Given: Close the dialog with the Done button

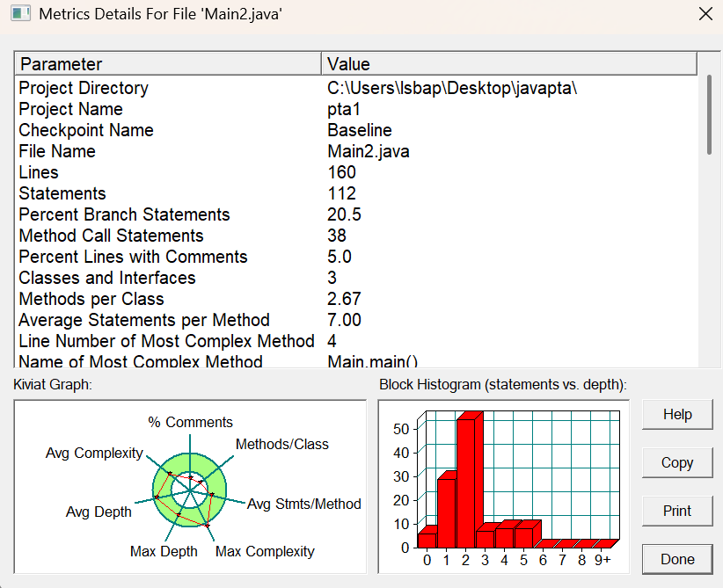Looking at the screenshot, I should [677, 559].
